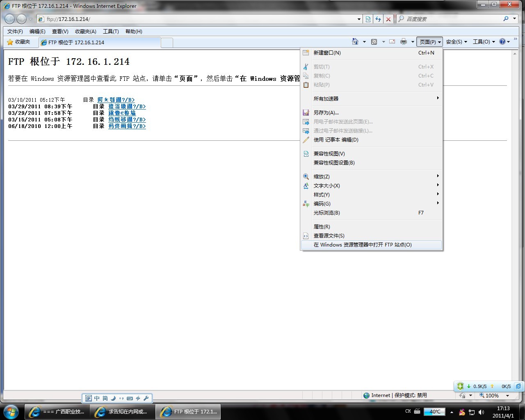Click the Home house icon in the toolbar
Viewport: 525px width, 420px height.
coord(355,41)
